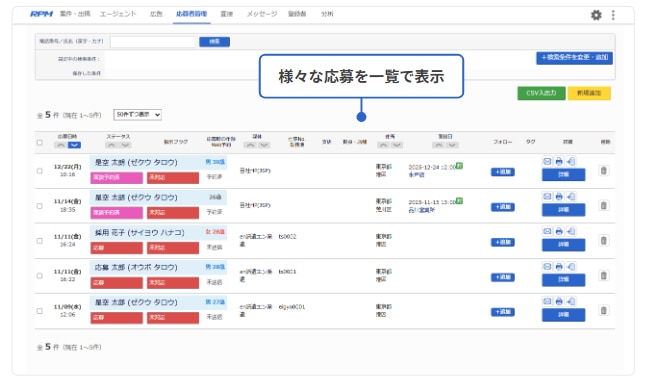
Task: Toggle the select-all checkbox in table header
Action: click(x=39, y=142)
